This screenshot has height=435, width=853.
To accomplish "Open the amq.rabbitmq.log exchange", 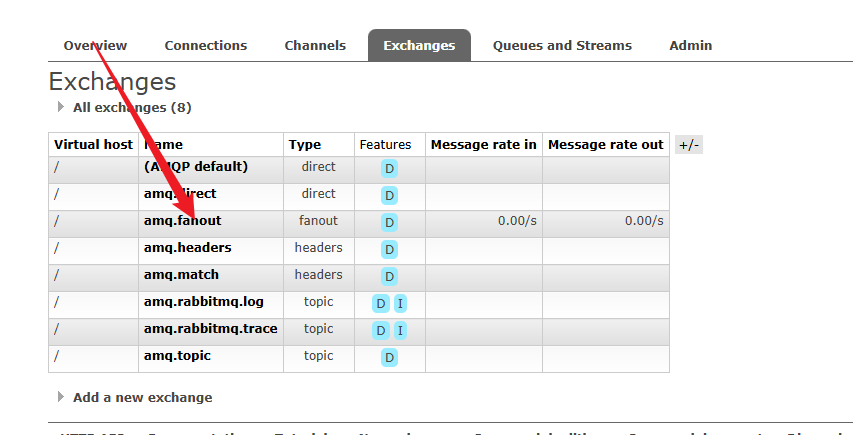I will 203,302.
